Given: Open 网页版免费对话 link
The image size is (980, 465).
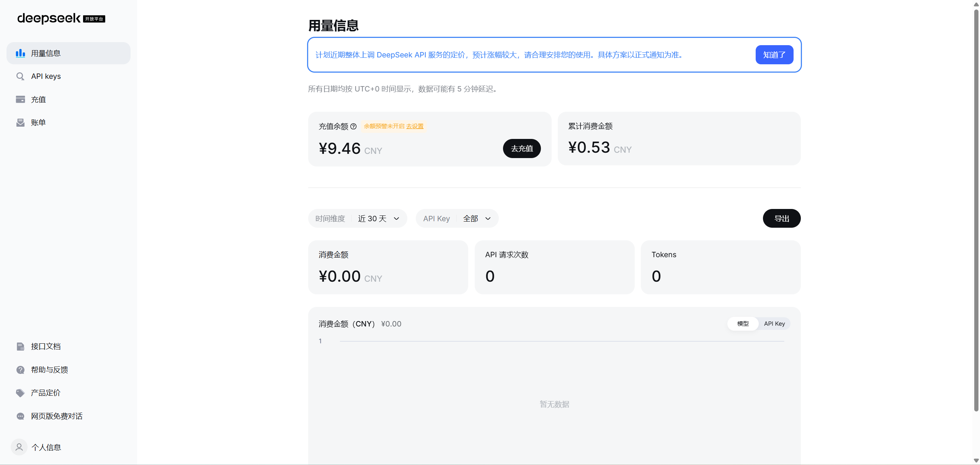Looking at the screenshot, I should tap(69, 416).
